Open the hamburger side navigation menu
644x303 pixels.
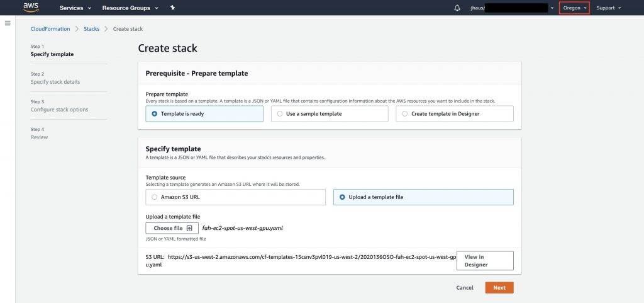tap(8, 23)
